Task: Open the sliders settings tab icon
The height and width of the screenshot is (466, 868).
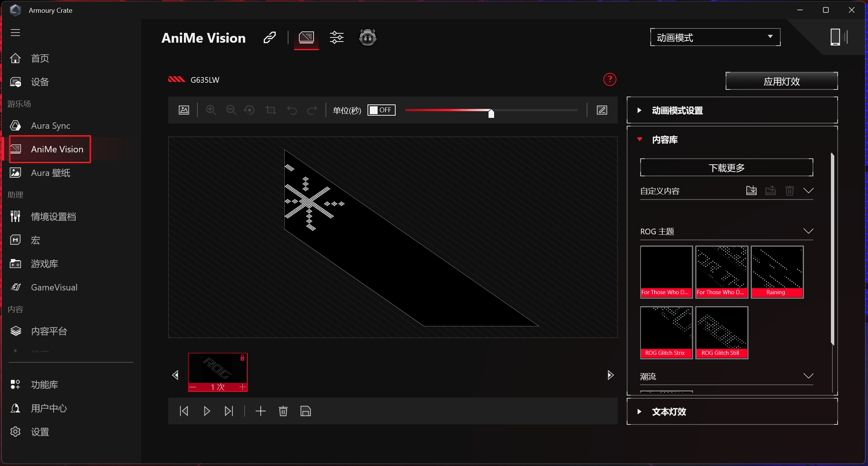Action: [336, 37]
